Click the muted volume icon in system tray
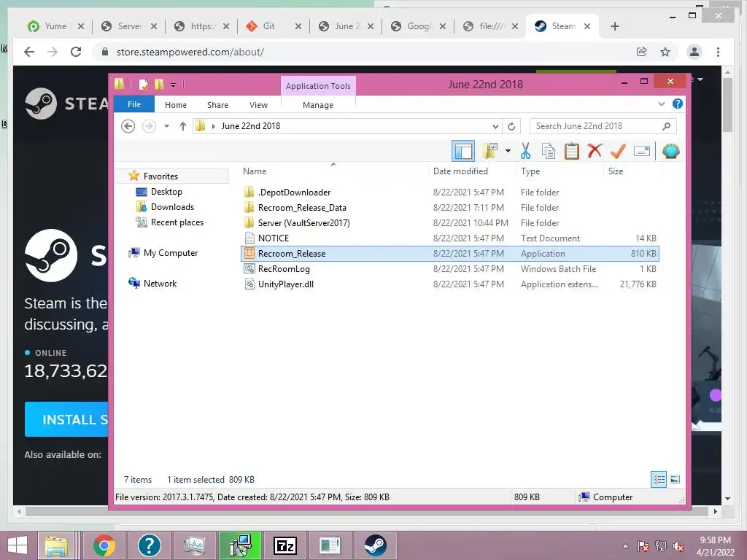 [678, 546]
